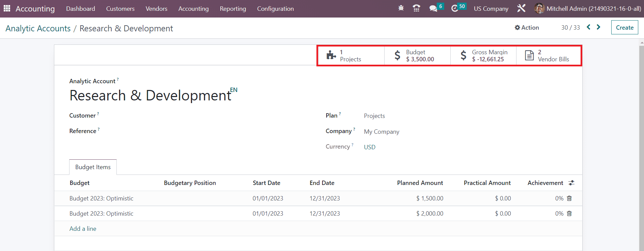Click the Create button
Viewport: 644px width, 251px height.
coord(624,28)
